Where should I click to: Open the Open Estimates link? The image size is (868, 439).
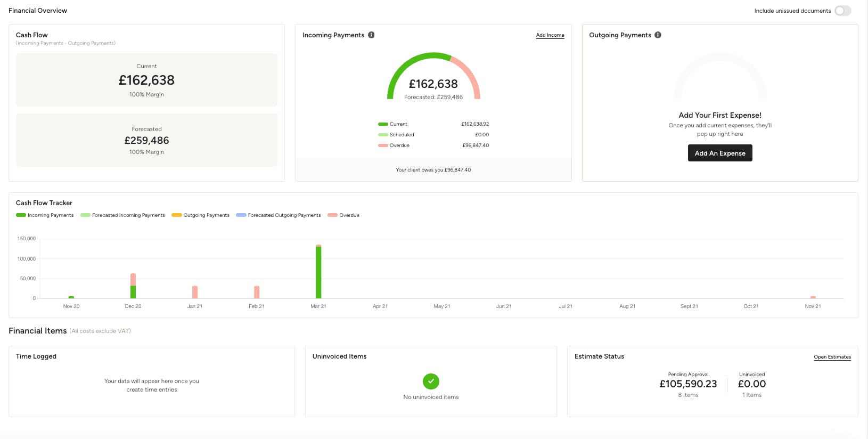[x=832, y=357]
